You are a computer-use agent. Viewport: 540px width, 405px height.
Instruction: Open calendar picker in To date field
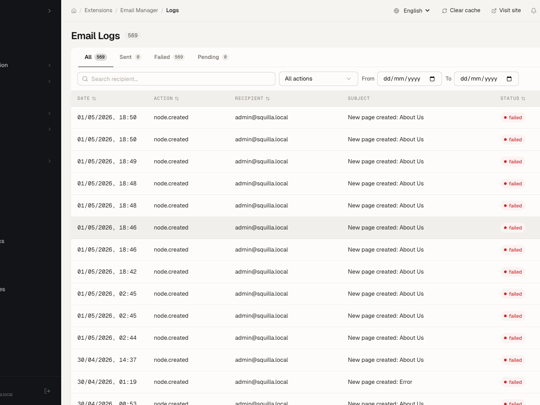pos(509,79)
